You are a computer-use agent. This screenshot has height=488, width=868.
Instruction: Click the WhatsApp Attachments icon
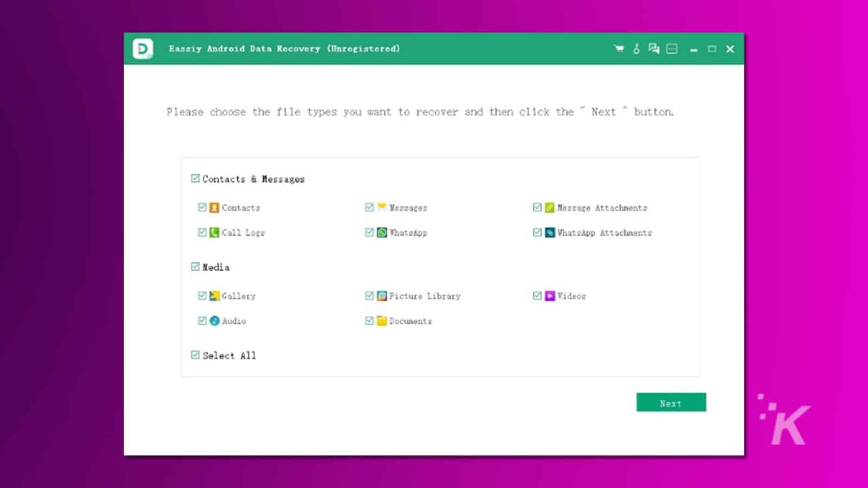coord(550,233)
